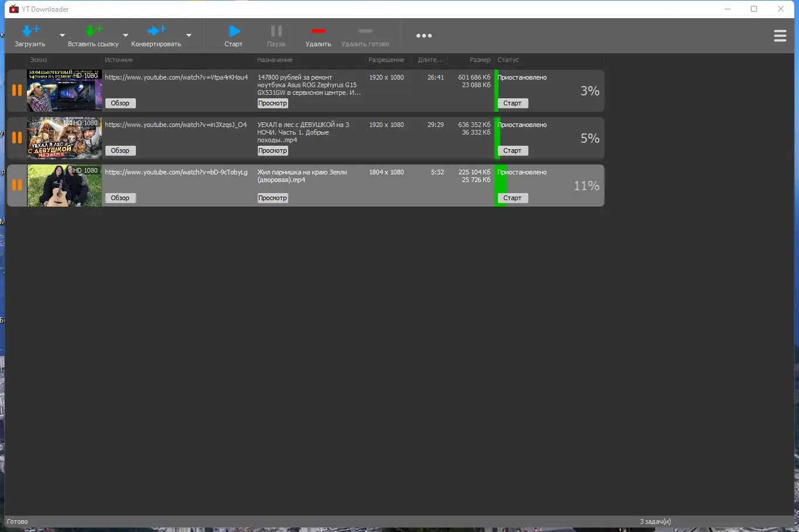Expand the Загрузить dropdown arrow

[62, 36]
